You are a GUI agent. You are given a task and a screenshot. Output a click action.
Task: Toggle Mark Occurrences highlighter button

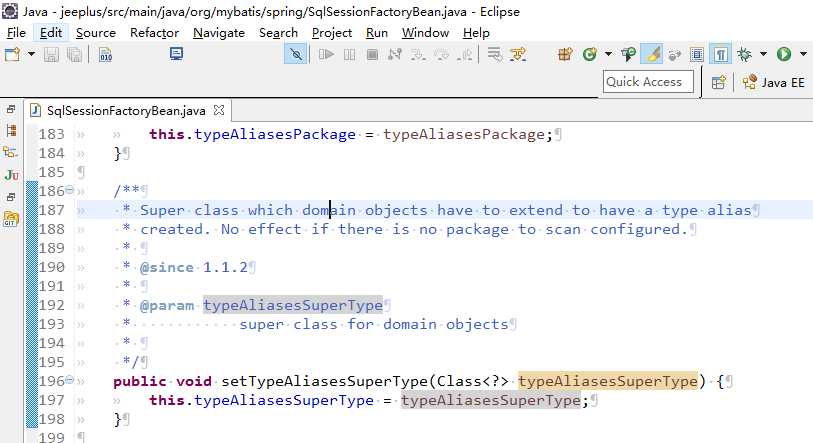[x=652, y=54]
